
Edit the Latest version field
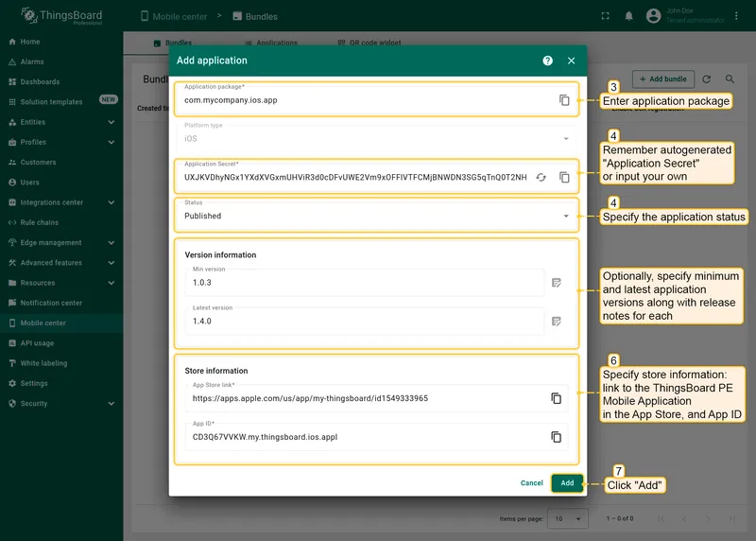coord(365,321)
